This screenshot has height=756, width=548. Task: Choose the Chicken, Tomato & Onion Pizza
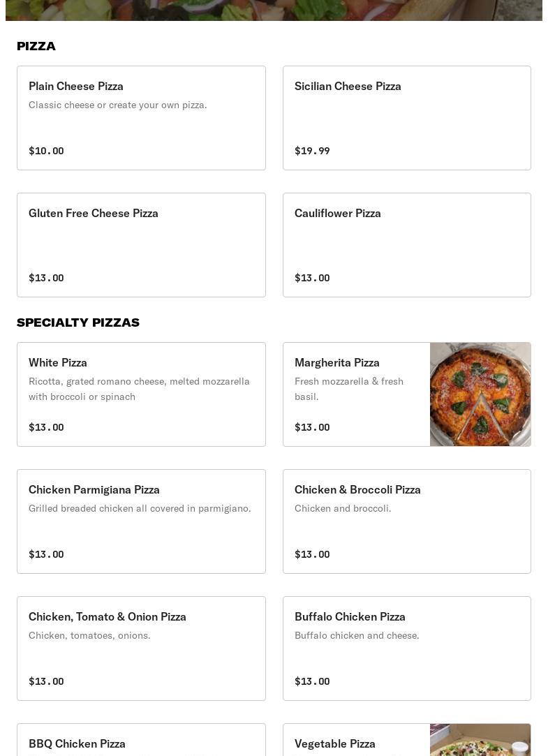point(141,648)
